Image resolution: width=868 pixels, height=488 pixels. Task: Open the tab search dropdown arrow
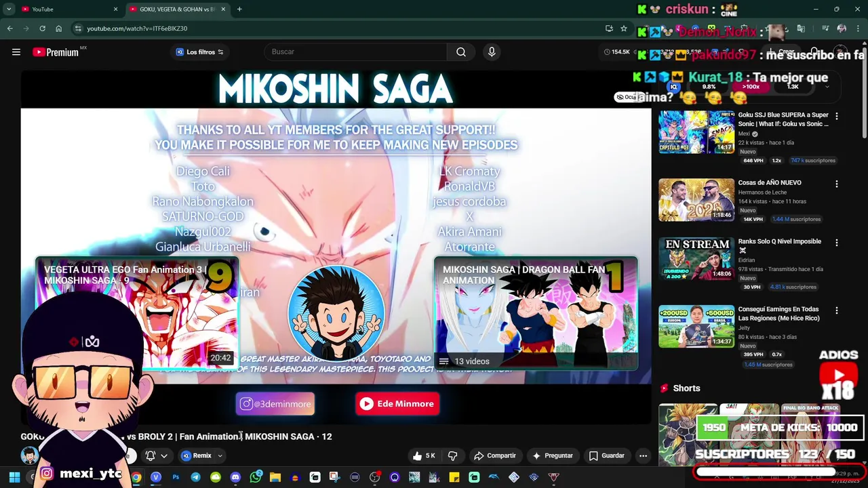click(x=9, y=9)
